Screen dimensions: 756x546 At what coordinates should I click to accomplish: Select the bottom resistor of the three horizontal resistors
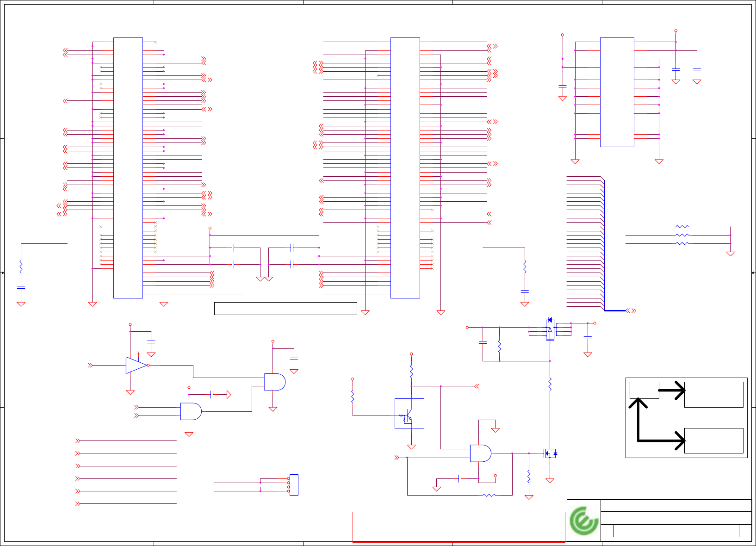682,243
